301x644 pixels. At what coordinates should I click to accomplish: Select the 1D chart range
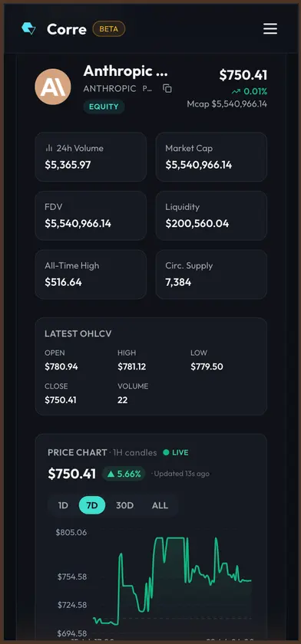[63, 505]
